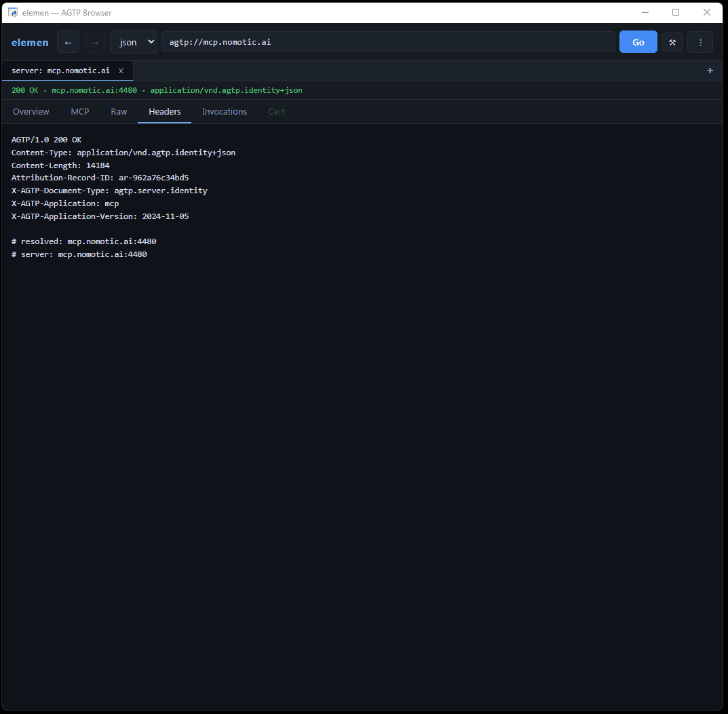Click the app icon in the title bar
The height and width of the screenshot is (714, 728).
pos(12,12)
